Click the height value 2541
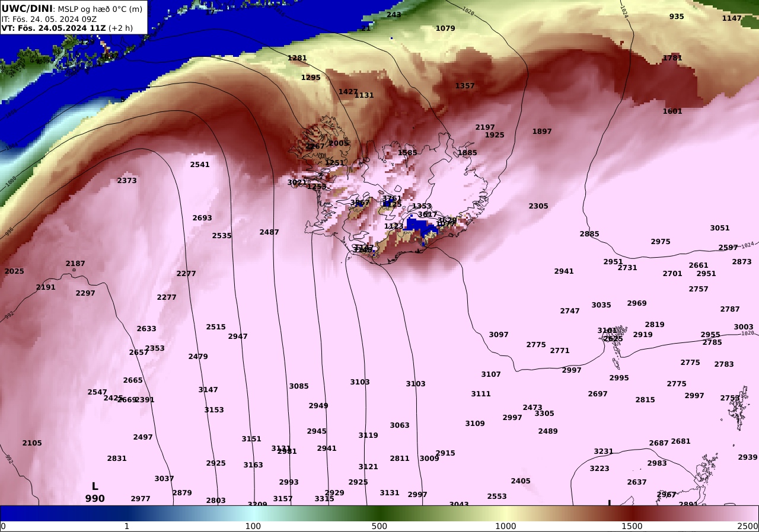This screenshot has width=759, height=532. 200,165
